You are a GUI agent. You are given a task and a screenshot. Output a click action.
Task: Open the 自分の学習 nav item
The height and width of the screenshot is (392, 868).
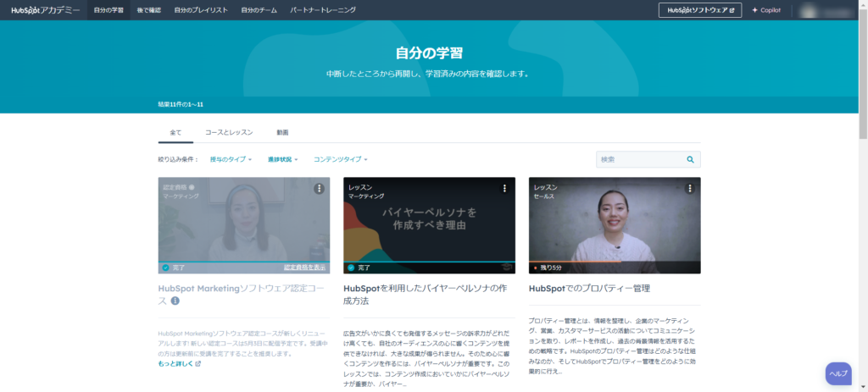[x=108, y=10]
